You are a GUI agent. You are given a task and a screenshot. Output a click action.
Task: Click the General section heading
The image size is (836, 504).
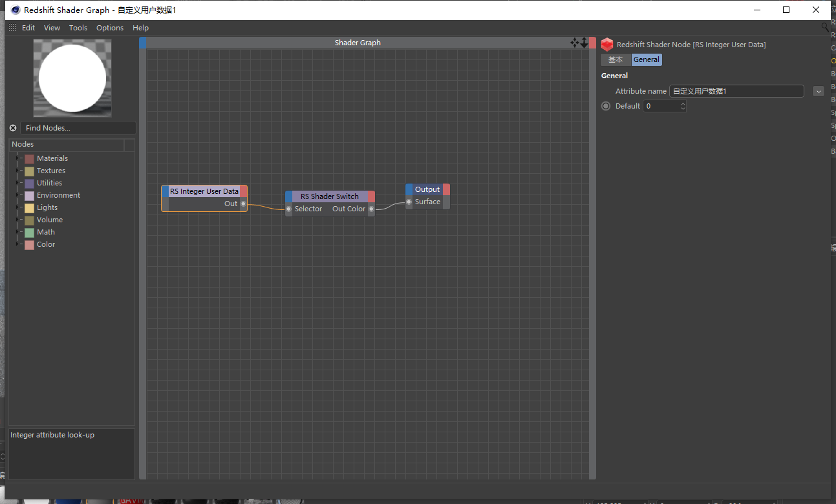[x=614, y=76]
